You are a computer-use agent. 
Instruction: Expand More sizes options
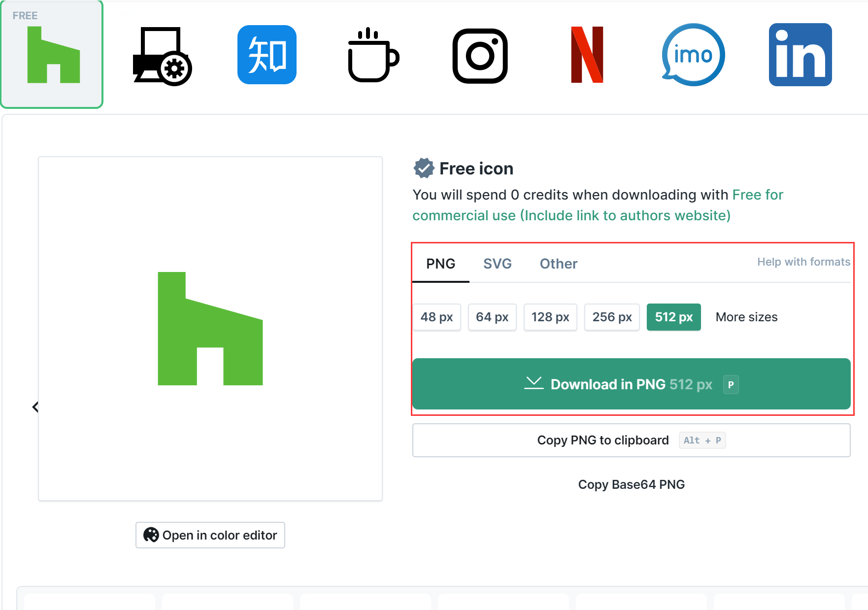[746, 317]
